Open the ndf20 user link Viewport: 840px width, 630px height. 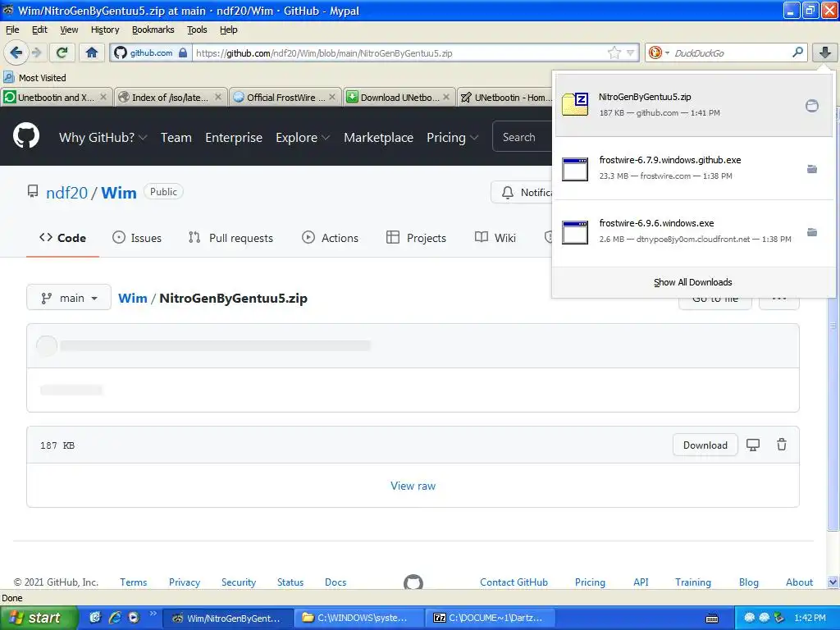coord(66,192)
